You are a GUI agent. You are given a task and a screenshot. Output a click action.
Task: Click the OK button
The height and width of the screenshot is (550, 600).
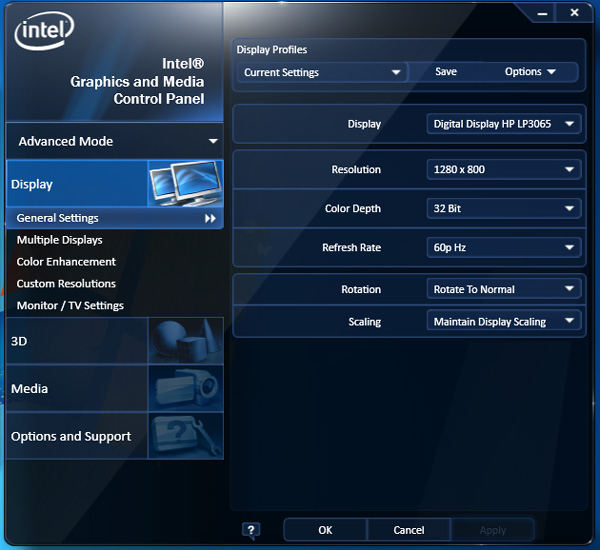(325, 530)
